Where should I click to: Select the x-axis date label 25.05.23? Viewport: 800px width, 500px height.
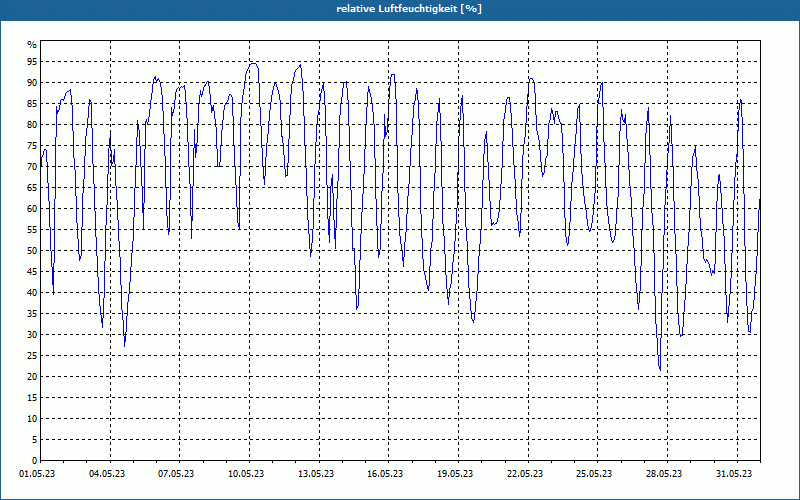[594, 474]
